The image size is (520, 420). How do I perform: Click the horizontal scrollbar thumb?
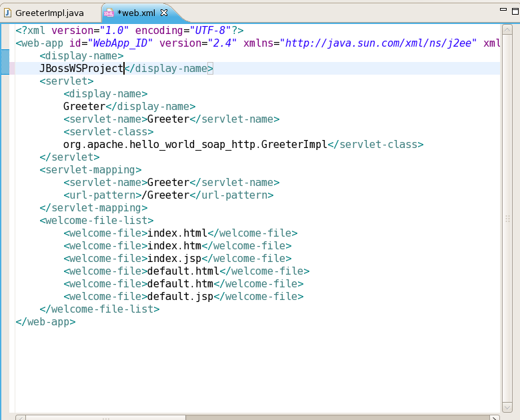pos(107,417)
